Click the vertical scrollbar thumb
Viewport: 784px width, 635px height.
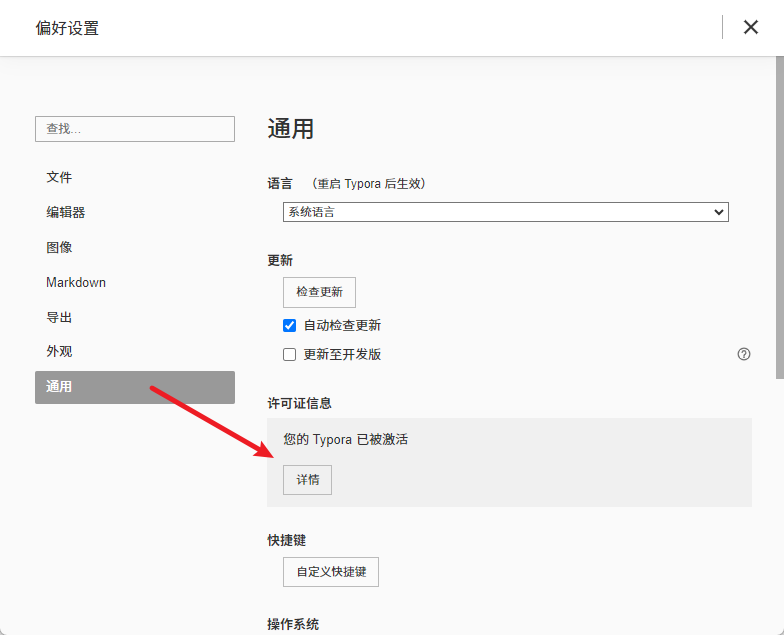point(779,220)
